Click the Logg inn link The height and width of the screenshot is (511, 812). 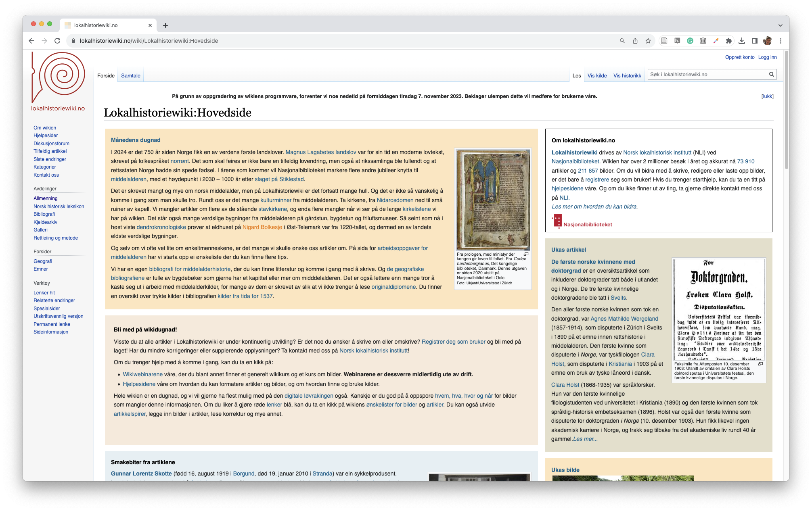click(767, 57)
